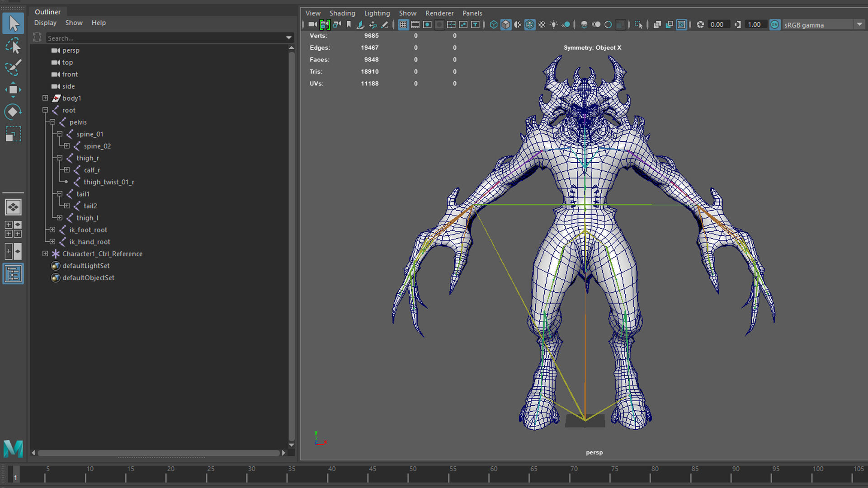Open image plane icon
868x488 pixels.
(360, 24)
